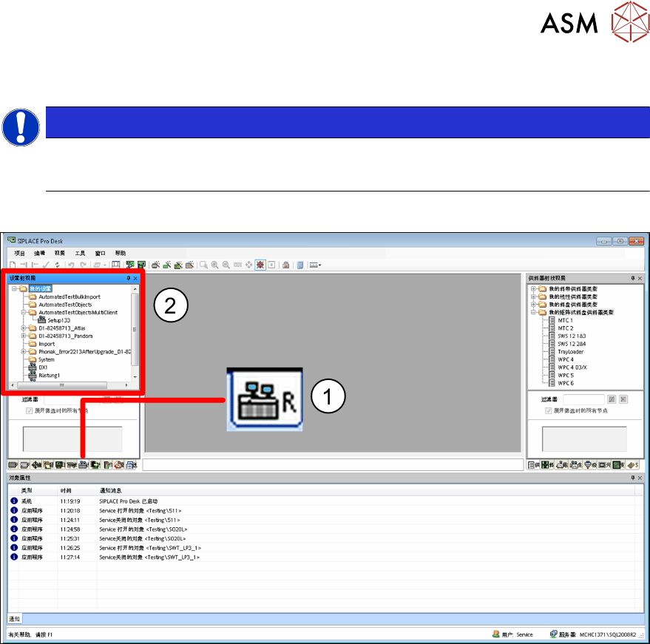The image size is (650, 644).
Task: Click the zoom selection region icon
Action: click(203, 265)
